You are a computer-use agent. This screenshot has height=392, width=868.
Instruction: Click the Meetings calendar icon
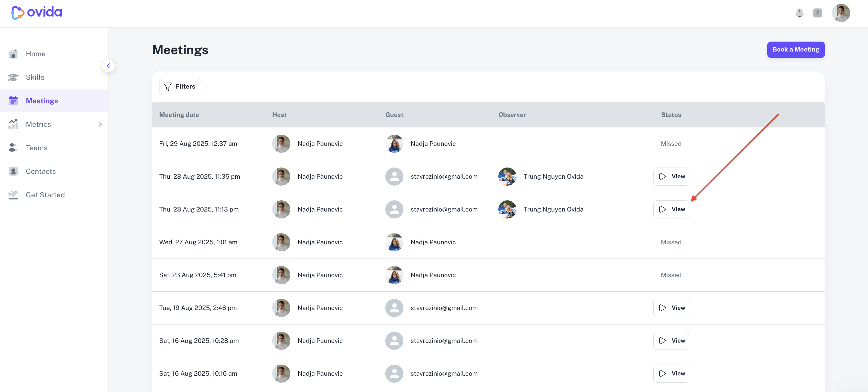click(x=13, y=101)
